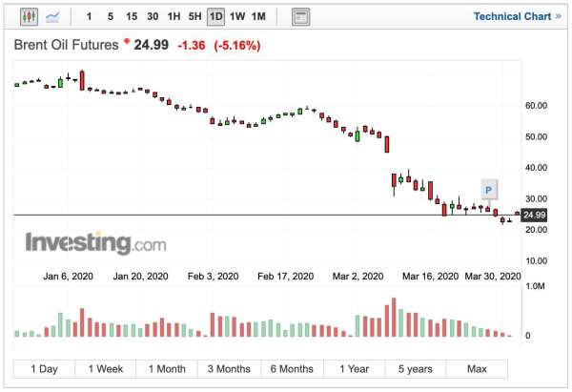Click the 24.99 price label on axis
The image size is (572, 392).
point(534,215)
